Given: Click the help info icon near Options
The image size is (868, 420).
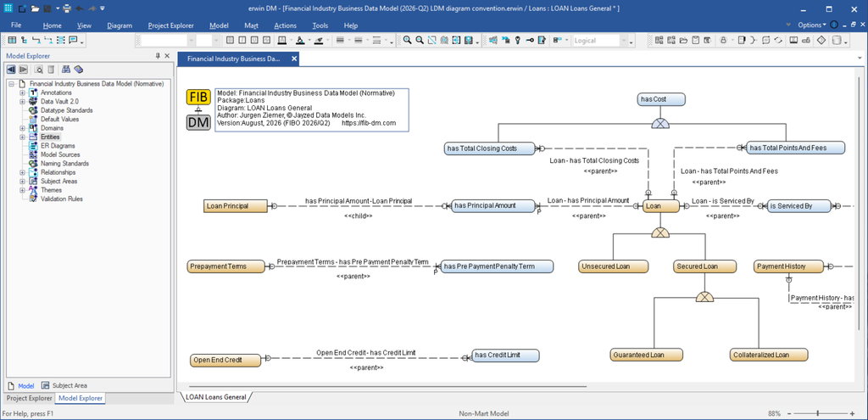Looking at the screenshot, I should point(834,25).
